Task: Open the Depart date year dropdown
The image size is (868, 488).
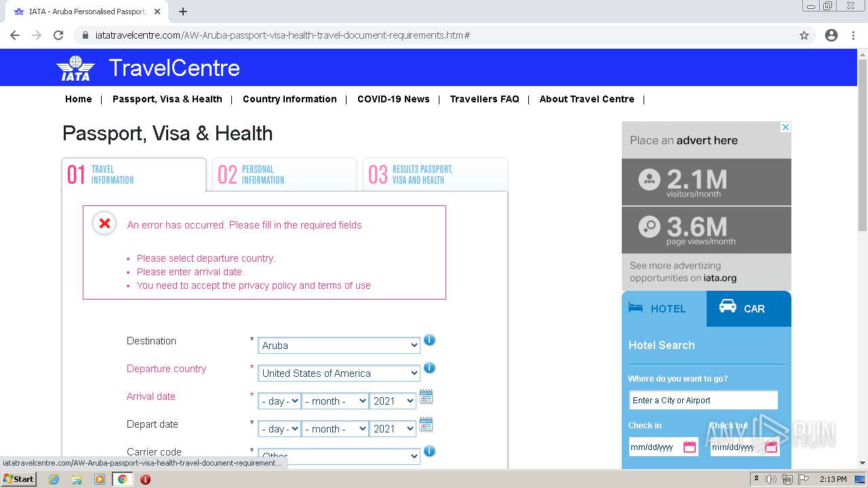Action: coord(393,428)
